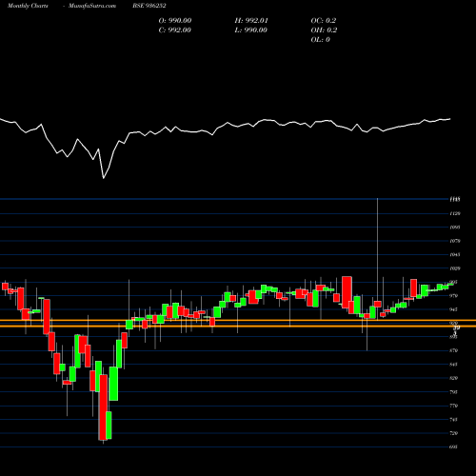Click the 1095 price axis label
The image size is (476, 476).
point(455,228)
